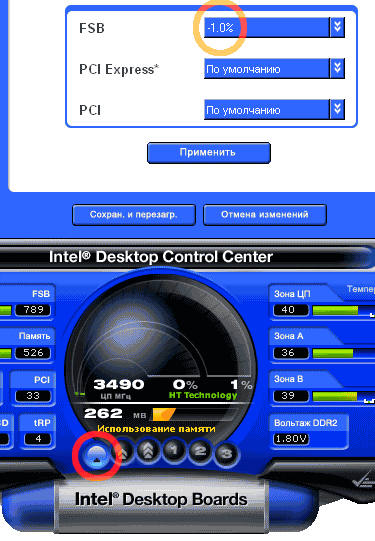Screen dimensions: 375x541
Task: Click Отмена изменений button
Action: (265, 215)
